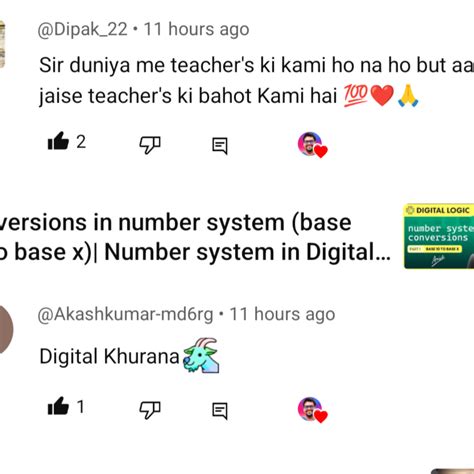Open Dipak_22 profile avatar
Viewport: 474px width, 474px height.
click(x=2, y=44)
